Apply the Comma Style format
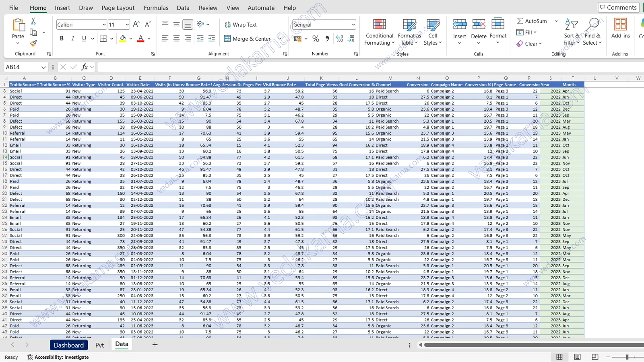Viewport: 644px width, 362px height. pos(327,39)
